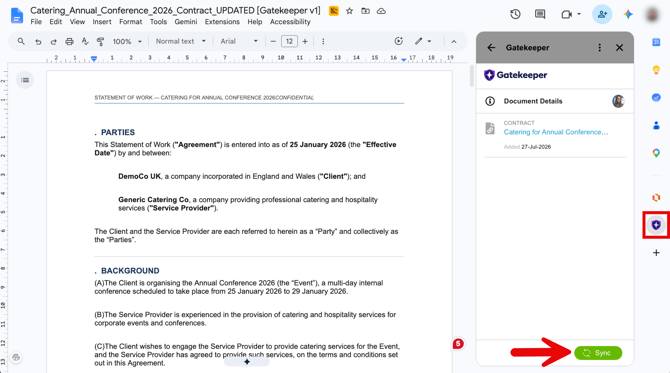Open the Gatekeeper panel options menu
This screenshot has width=670, height=373.
point(599,47)
